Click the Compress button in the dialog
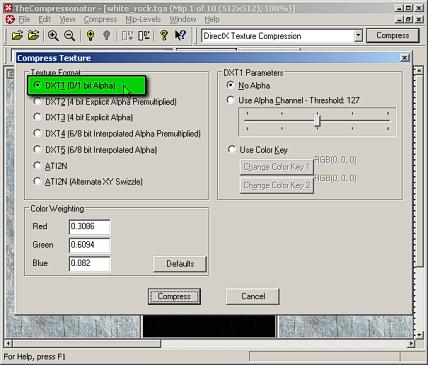428x365 pixels. click(x=174, y=296)
